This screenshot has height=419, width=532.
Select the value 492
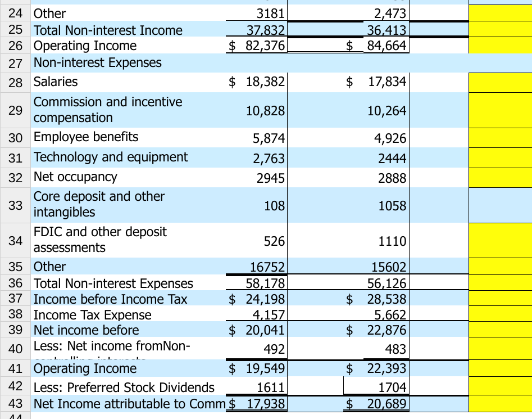click(274, 349)
